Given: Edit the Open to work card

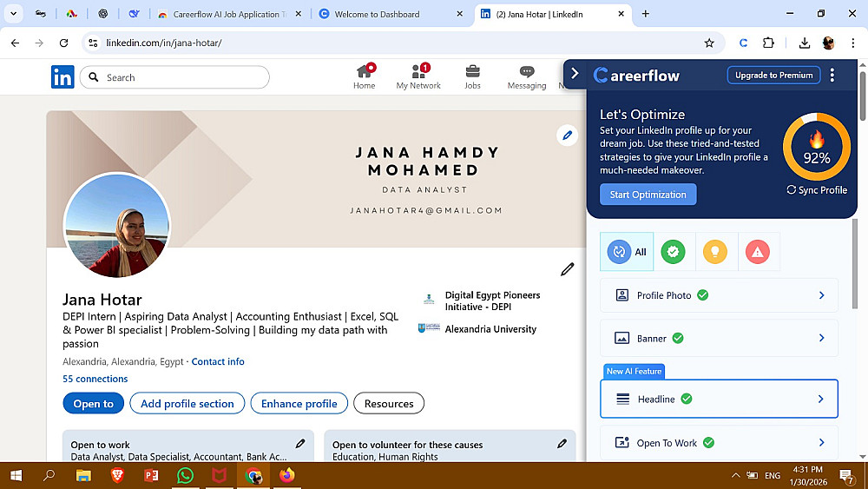Looking at the screenshot, I should 300,444.
